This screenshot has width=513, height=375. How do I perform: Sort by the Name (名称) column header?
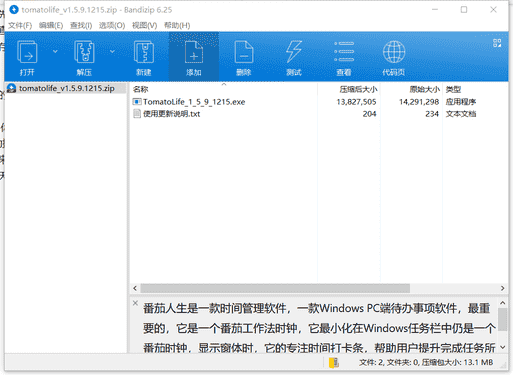tap(140, 89)
